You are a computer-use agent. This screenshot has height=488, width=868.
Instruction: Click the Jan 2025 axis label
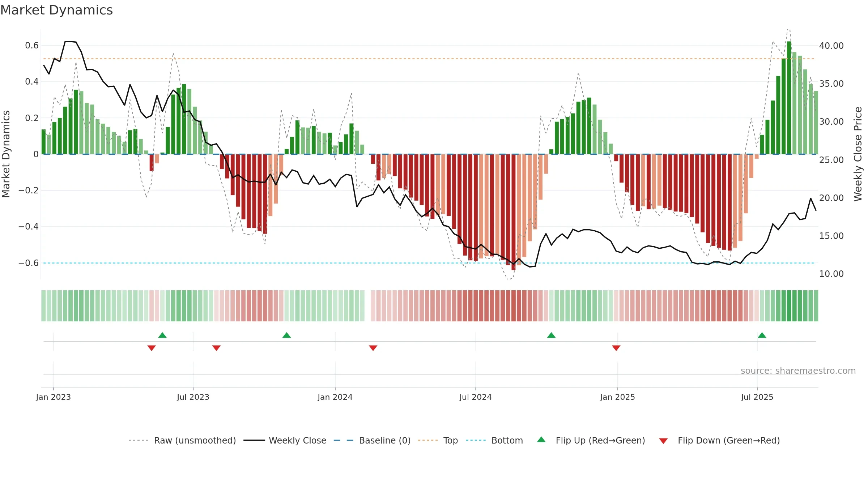pos(617,397)
